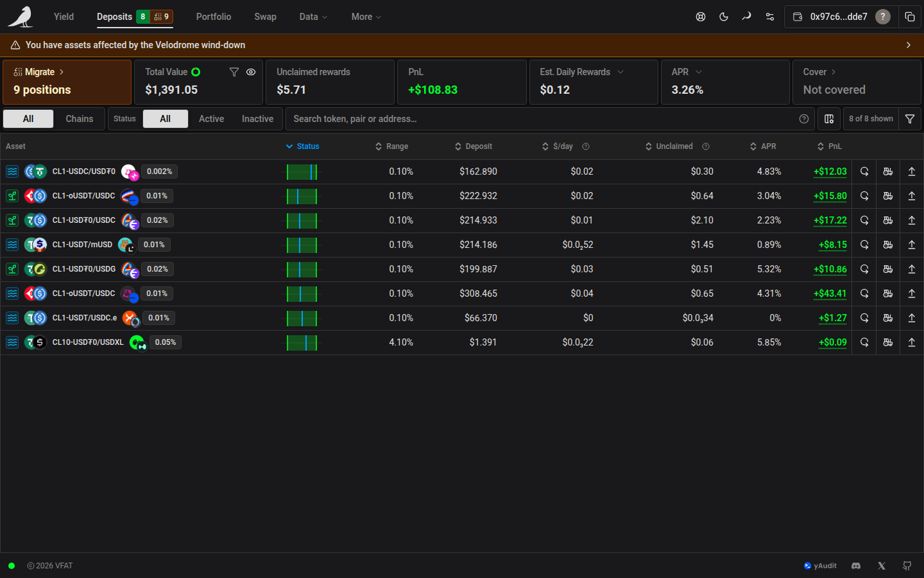924x578 pixels.
Task: Open the Discord icon in the footer
Action: [856, 566]
